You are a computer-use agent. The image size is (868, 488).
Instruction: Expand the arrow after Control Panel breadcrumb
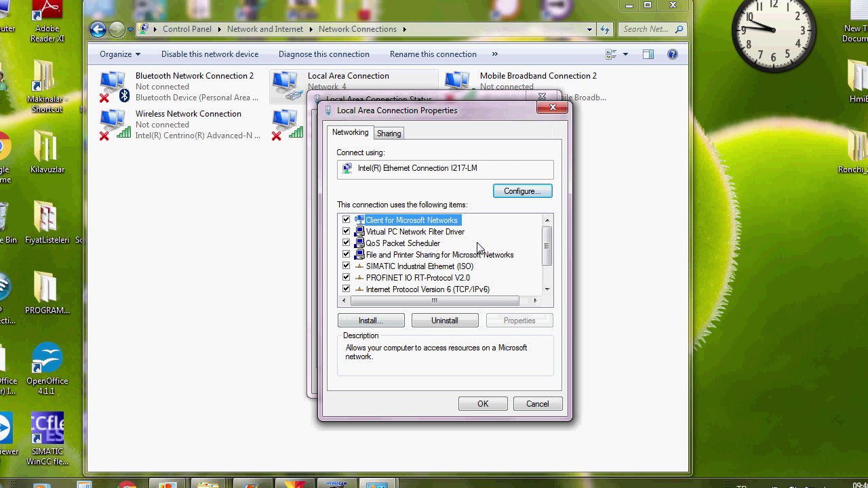tap(219, 29)
